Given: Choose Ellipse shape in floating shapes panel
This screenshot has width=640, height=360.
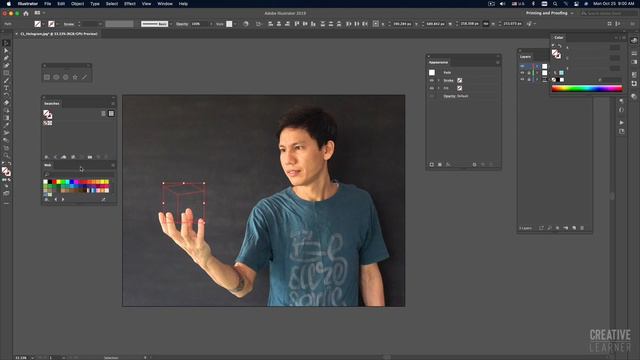Looking at the screenshot, I should 56,77.
